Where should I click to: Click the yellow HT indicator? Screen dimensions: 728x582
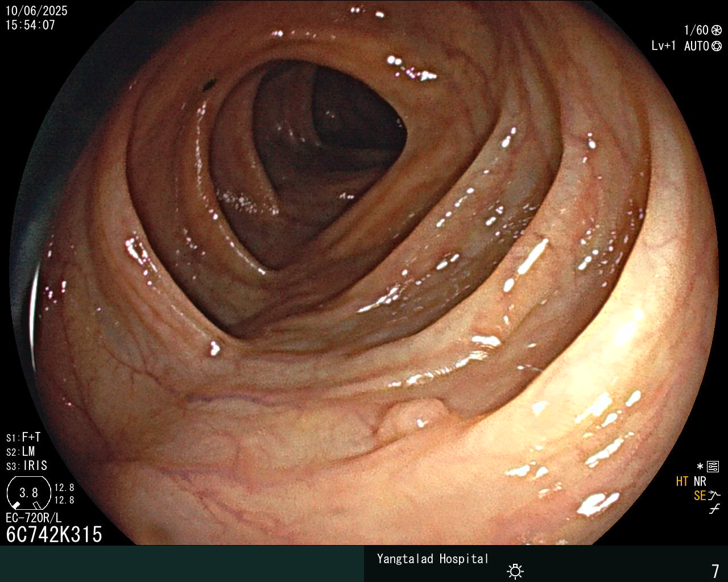point(682,481)
